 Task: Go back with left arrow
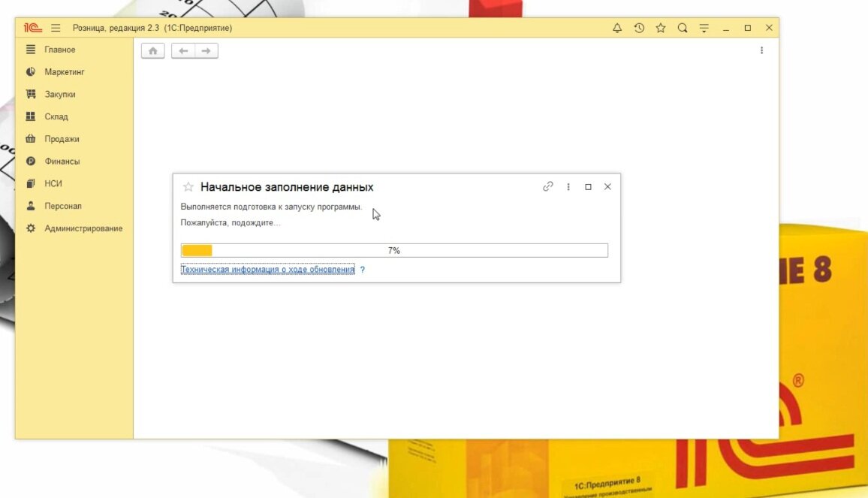tap(183, 50)
